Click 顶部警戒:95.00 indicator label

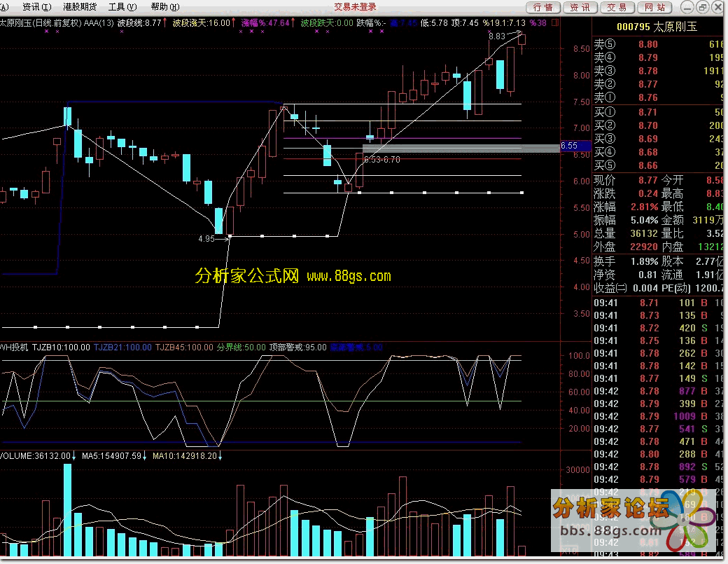[298, 348]
